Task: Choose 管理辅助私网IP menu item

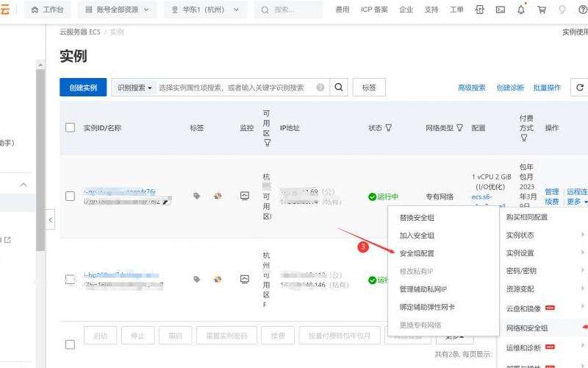Action: pyautogui.click(x=423, y=289)
